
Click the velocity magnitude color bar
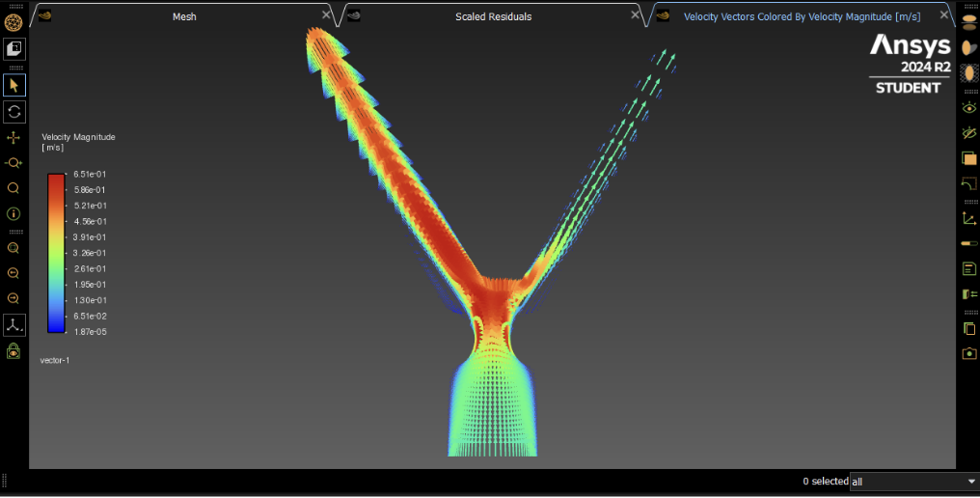tap(56, 253)
